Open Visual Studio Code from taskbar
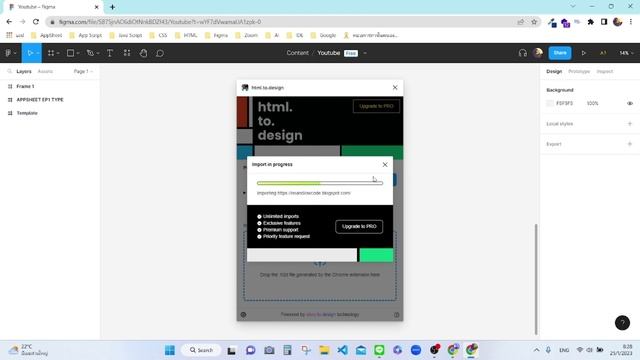The height and width of the screenshot is (360, 640). (x=342, y=350)
